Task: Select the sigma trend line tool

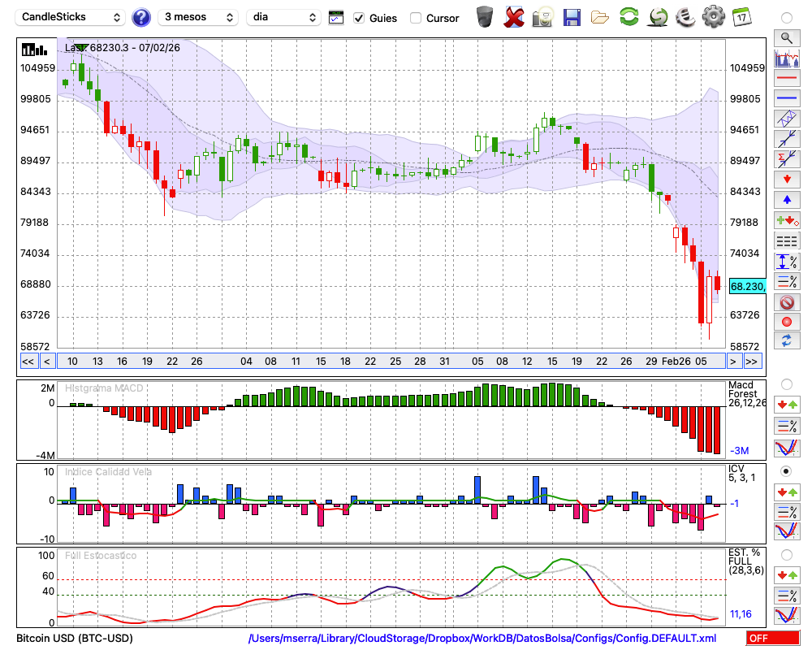Action: [787, 158]
